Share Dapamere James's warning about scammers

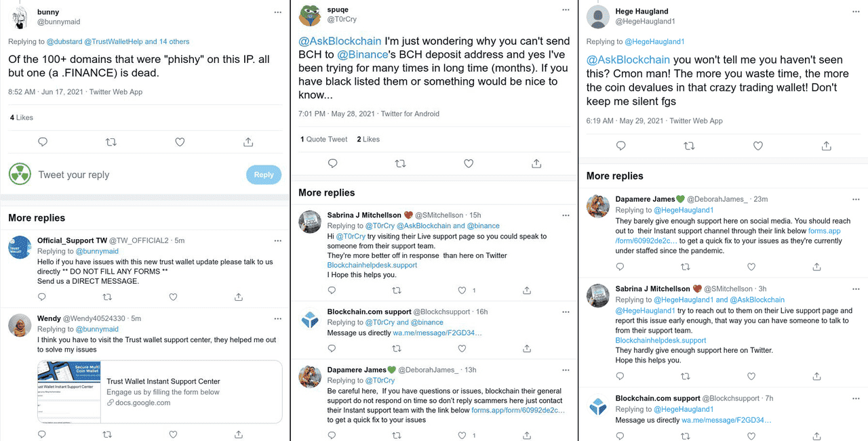pyautogui.click(x=526, y=436)
